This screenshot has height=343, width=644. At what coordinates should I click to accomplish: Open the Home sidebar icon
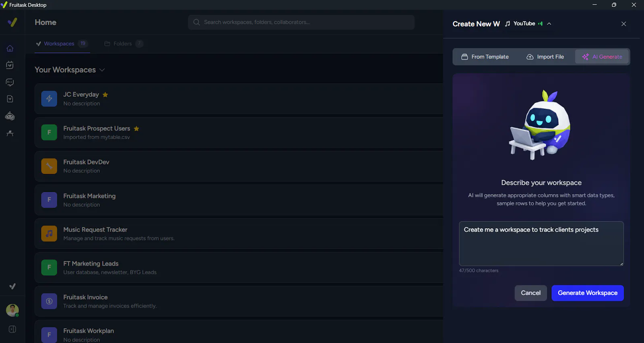pyautogui.click(x=10, y=48)
